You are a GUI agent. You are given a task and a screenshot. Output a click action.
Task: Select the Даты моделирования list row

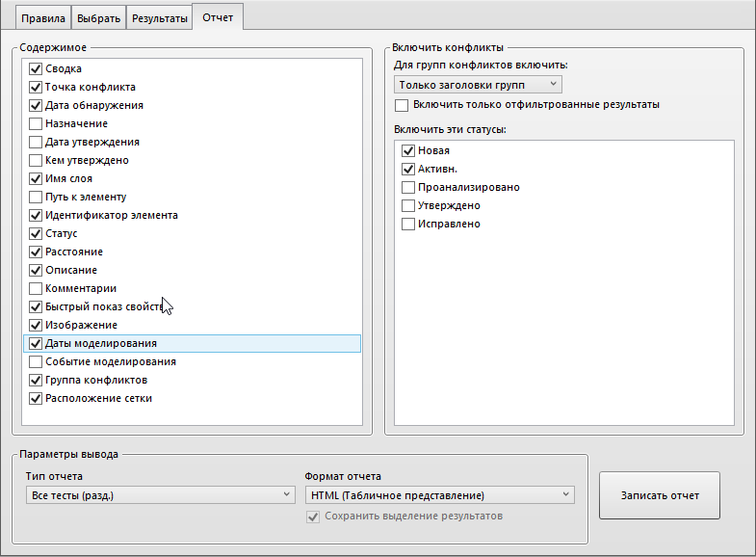[193, 343]
